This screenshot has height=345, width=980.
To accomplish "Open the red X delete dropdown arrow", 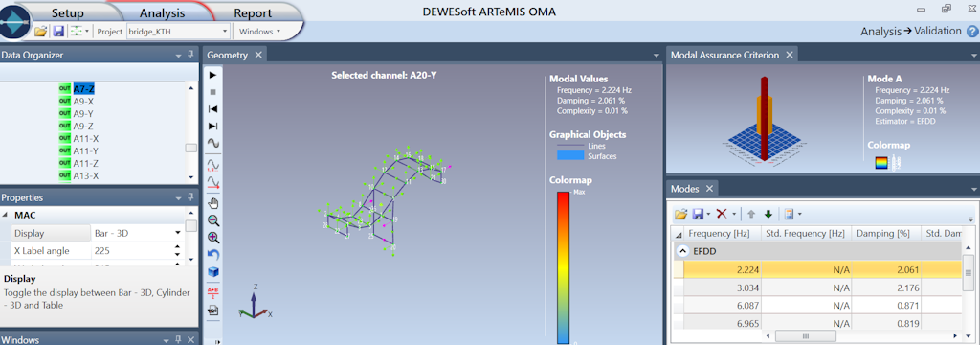I will click(734, 215).
